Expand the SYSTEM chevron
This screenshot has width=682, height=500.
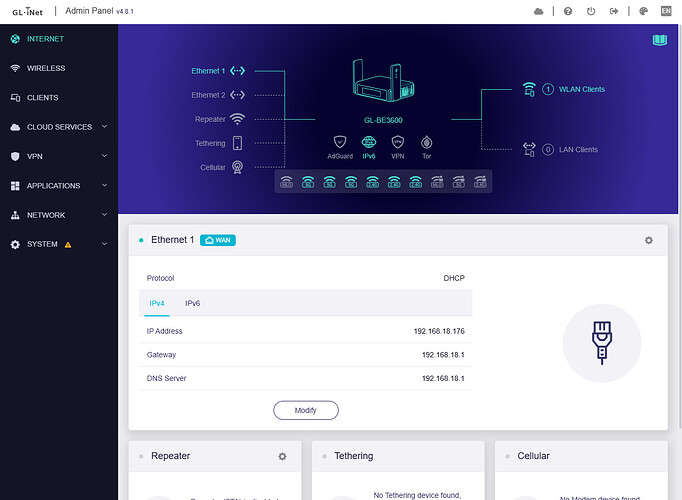click(104, 244)
